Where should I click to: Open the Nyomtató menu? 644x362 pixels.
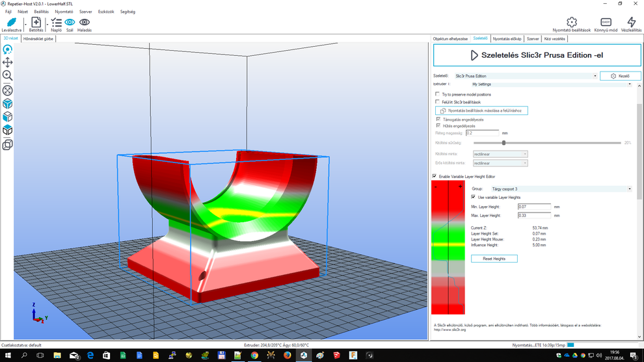tap(64, 12)
